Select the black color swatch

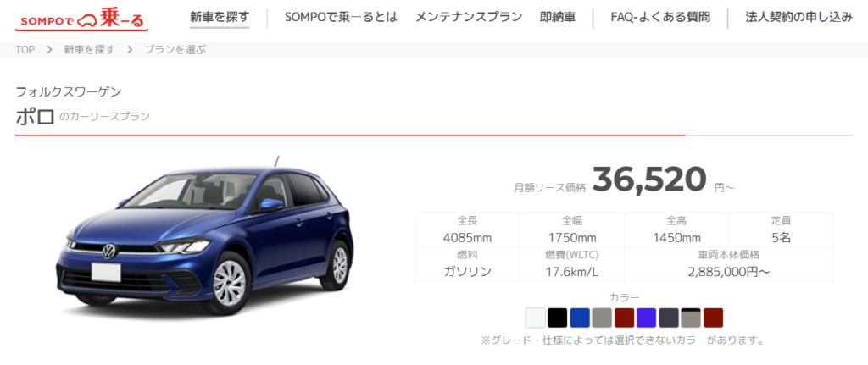[558, 318]
